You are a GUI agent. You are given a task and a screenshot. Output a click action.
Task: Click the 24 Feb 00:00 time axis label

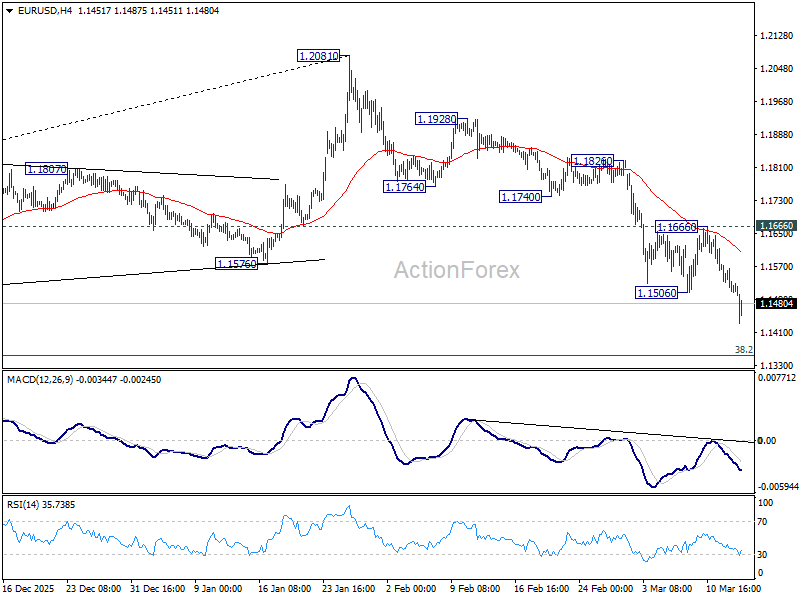(x=606, y=589)
